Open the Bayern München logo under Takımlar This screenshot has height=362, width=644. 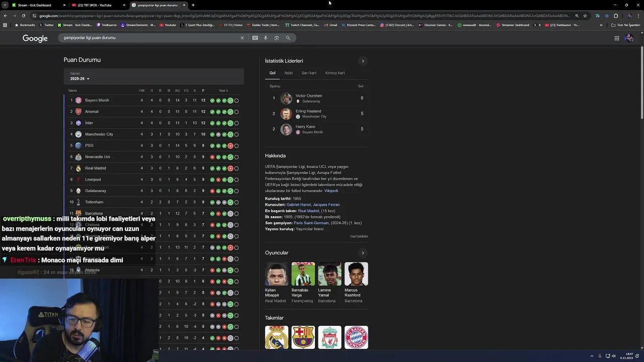356,337
